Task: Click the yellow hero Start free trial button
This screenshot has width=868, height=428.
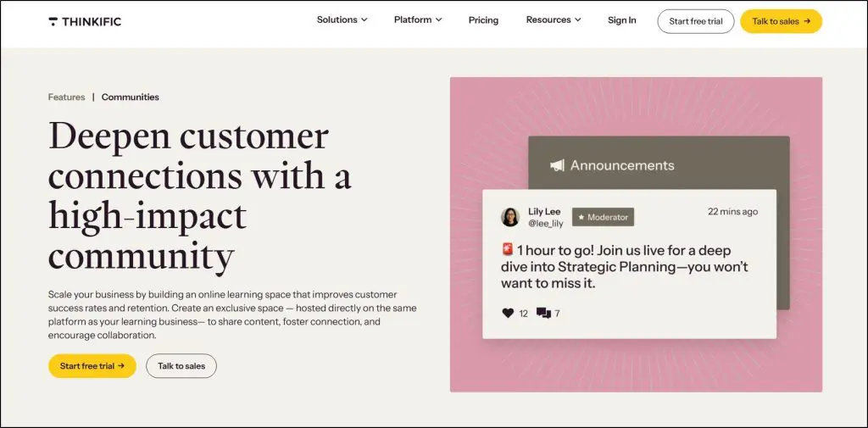Action: [x=92, y=366]
